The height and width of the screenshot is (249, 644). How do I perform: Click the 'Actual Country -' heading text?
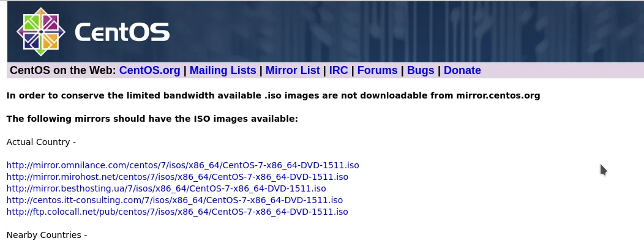pos(41,142)
